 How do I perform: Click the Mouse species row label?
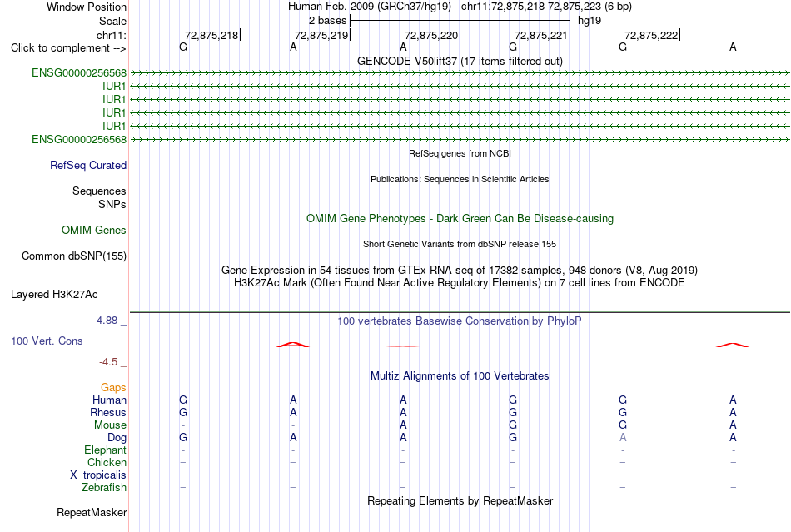click(x=110, y=425)
